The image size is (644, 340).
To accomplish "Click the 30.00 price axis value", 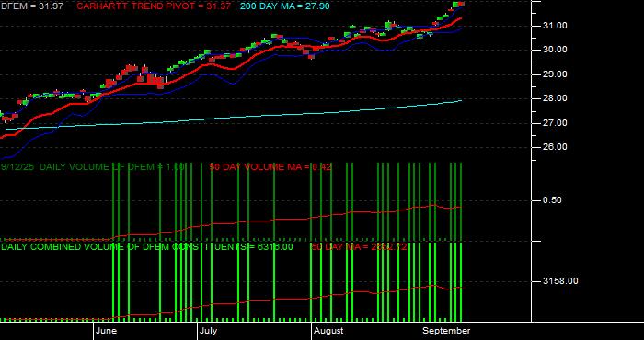I will [556, 50].
